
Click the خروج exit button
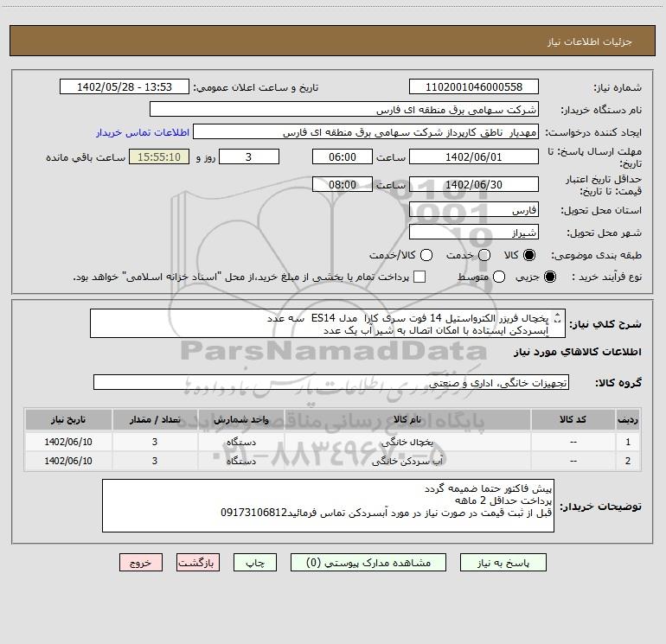click(x=141, y=563)
